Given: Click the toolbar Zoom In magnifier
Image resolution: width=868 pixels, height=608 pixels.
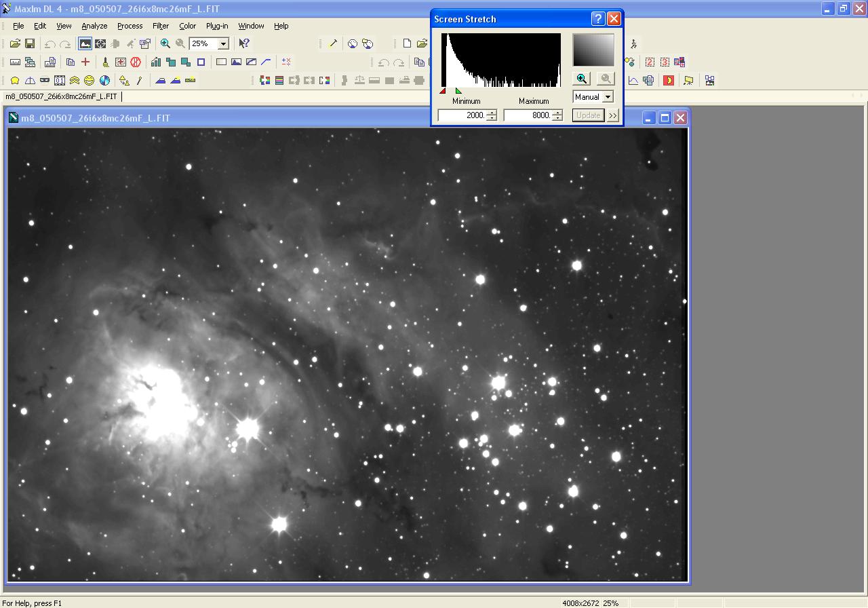Looking at the screenshot, I should click(x=165, y=43).
